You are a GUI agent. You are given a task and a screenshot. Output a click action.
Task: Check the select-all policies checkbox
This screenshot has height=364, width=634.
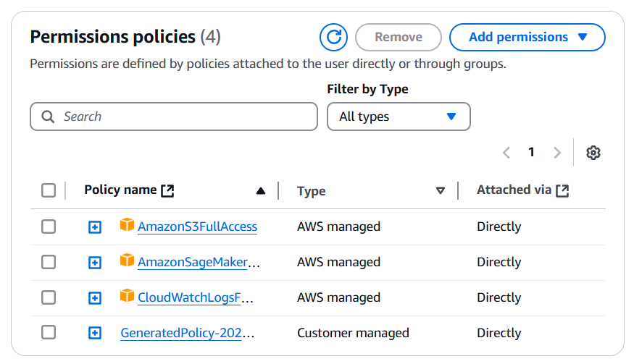tap(49, 190)
